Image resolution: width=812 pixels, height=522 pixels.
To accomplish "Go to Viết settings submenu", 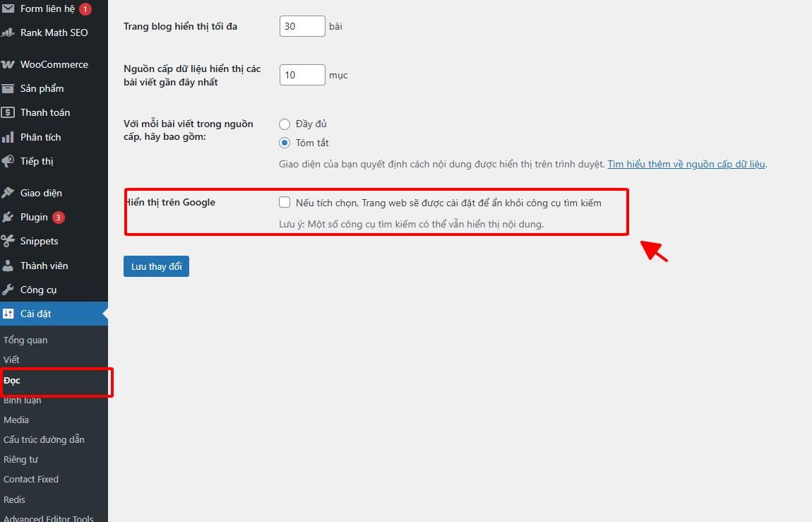I will [11, 360].
